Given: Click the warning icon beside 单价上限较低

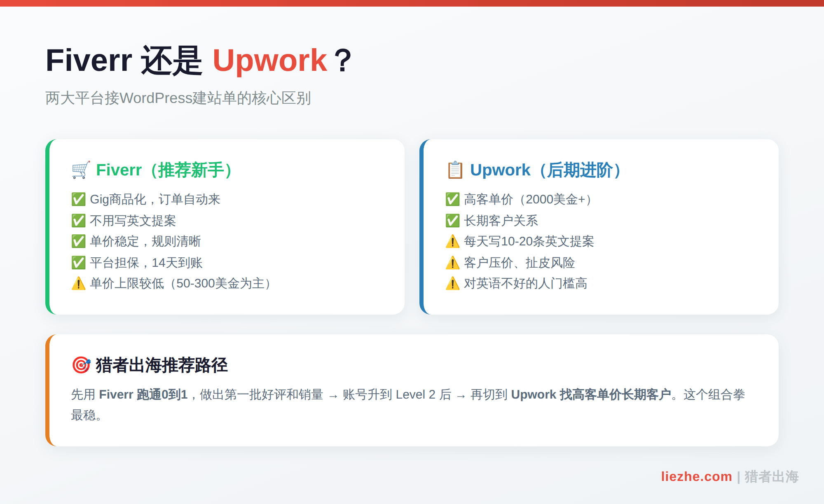Looking at the screenshot, I should 78,283.
